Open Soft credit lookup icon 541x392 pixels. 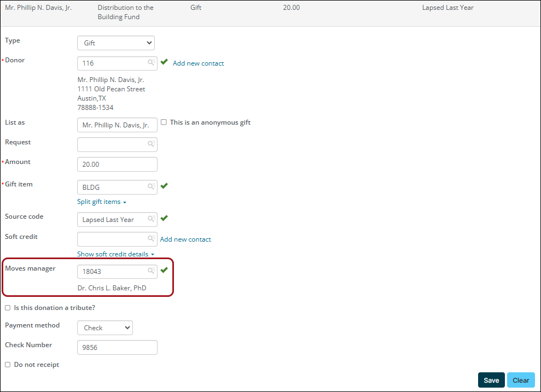click(151, 238)
